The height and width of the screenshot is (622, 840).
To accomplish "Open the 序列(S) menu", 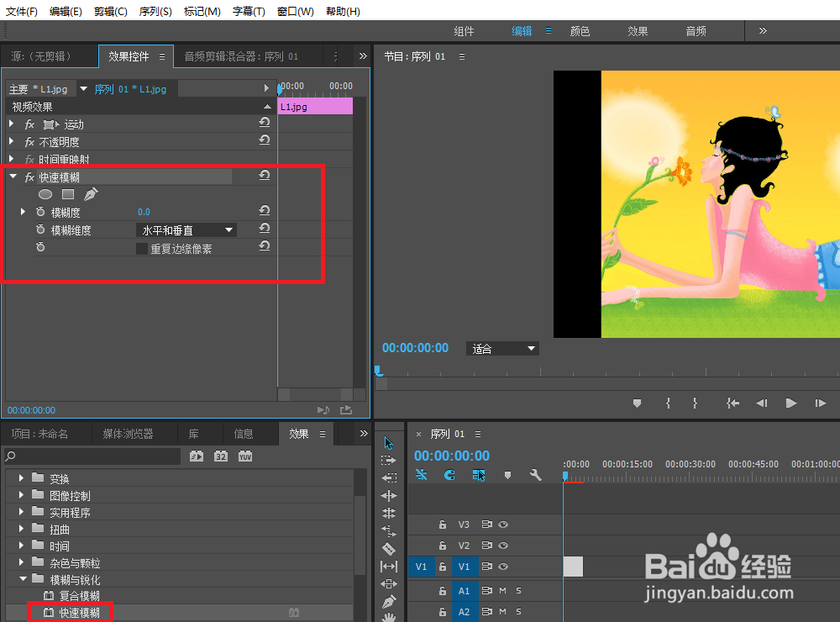I will [x=155, y=11].
